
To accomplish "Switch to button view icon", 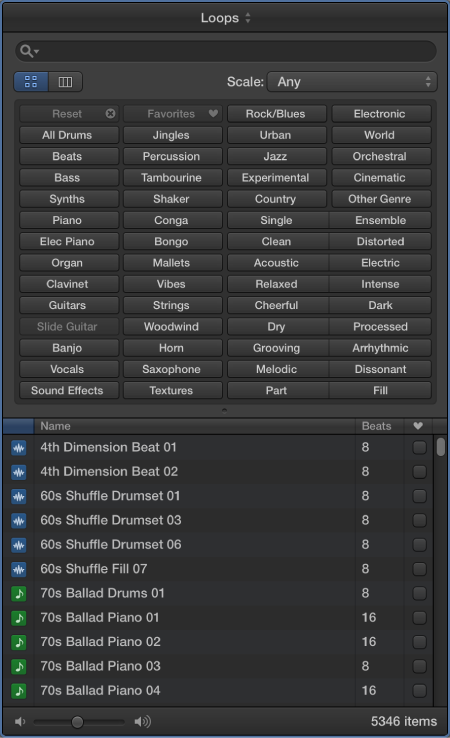I will click(x=31, y=81).
